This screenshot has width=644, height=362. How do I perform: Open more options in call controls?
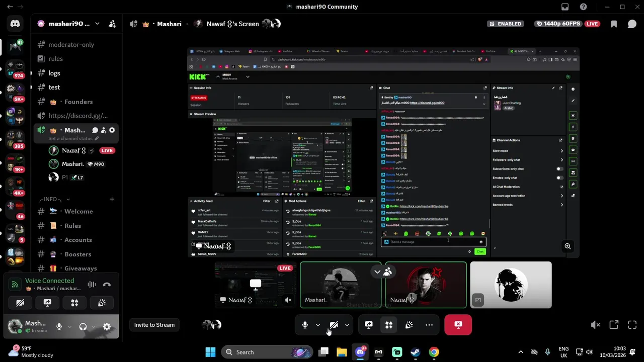coord(429,325)
